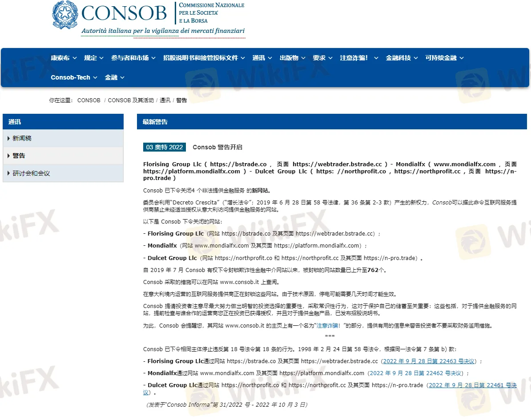
Task: Click the 新闻稿 arrow marker
Action: pyautogui.click(x=8, y=138)
